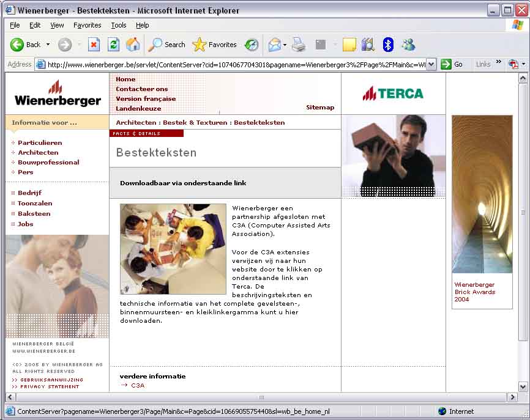
Task: Click the page icon in the address bar
Action: click(40, 64)
